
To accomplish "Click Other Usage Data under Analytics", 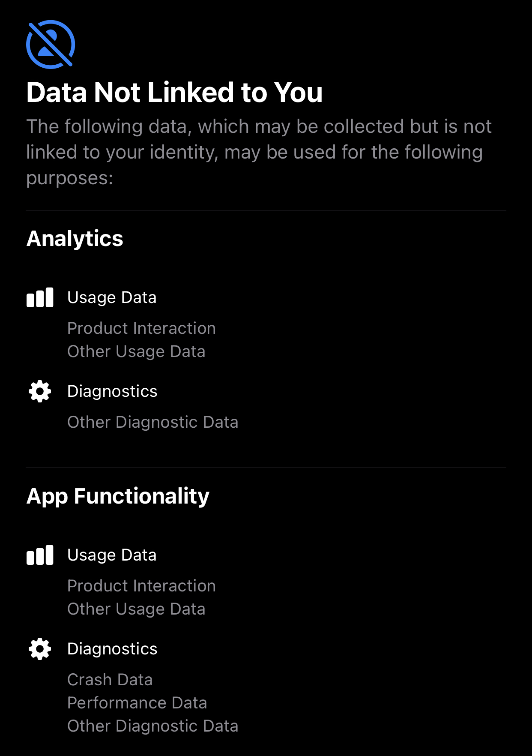I will (136, 351).
